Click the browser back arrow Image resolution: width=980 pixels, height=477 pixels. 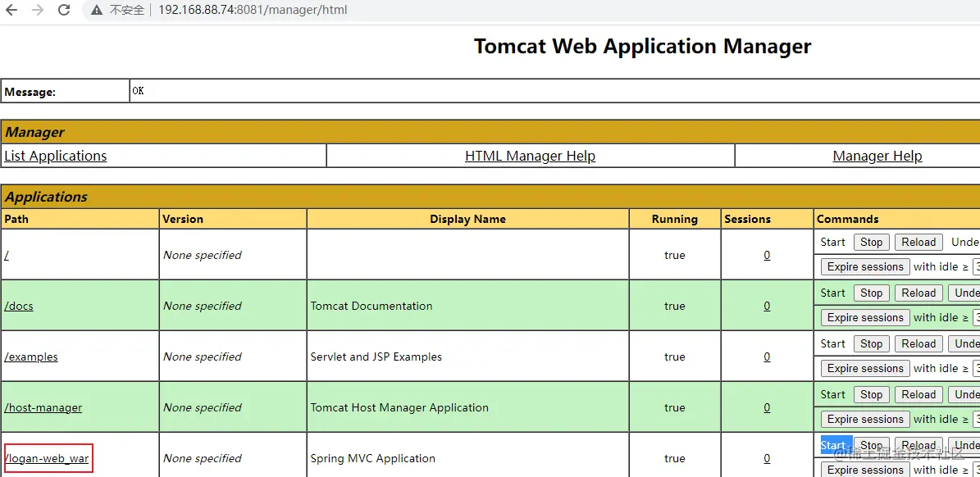pyautogui.click(x=11, y=10)
